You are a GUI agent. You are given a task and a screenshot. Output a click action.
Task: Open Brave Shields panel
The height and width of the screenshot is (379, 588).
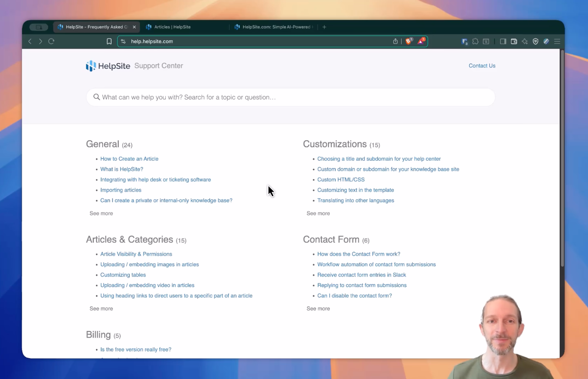(x=408, y=41)
